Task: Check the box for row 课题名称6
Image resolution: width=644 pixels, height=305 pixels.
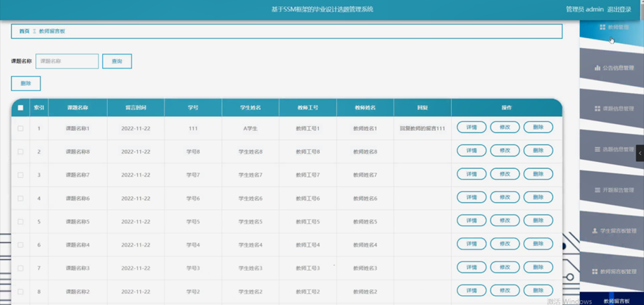Action: (20, 198)
